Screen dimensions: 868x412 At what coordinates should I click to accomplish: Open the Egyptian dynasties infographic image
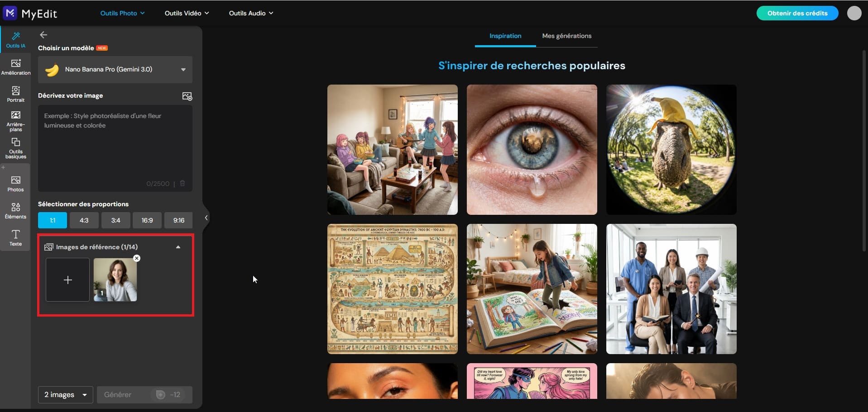pyautogui.click(x=393, y=289)
